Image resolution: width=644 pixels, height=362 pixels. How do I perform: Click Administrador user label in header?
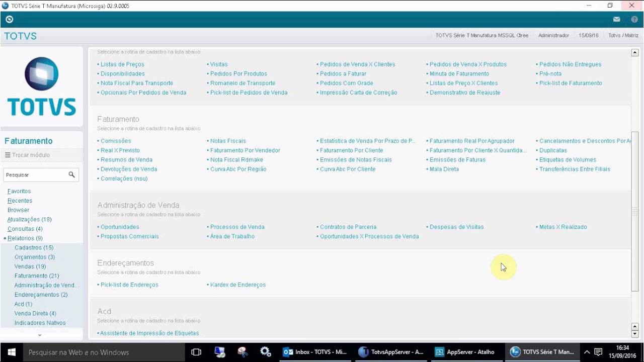pos(553,36)
